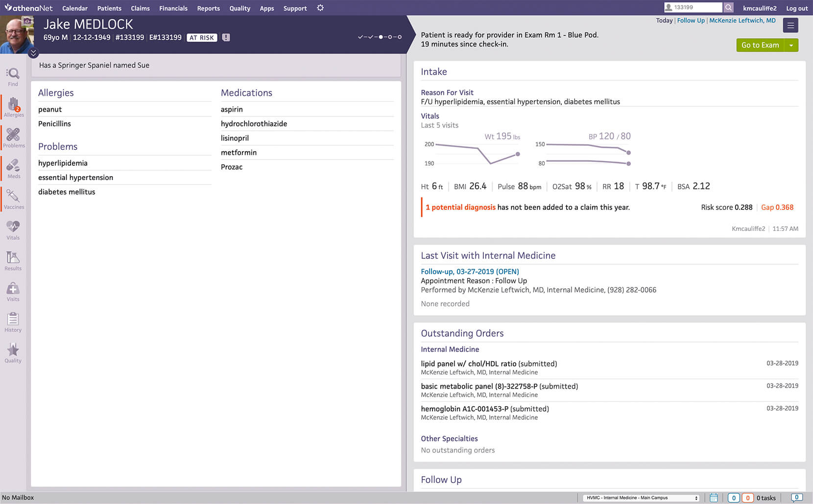Open the Results sidebar icon
The height and width of the screenshot is (504, 813).
(x=13, y=261)
